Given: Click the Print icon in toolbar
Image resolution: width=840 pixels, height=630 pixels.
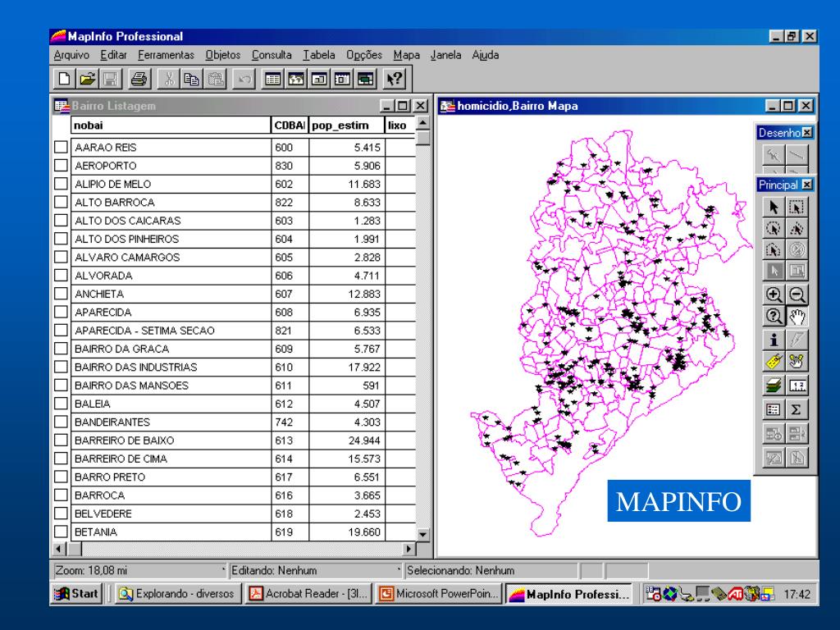Looking at the screenshot, I should coord(139,80).
